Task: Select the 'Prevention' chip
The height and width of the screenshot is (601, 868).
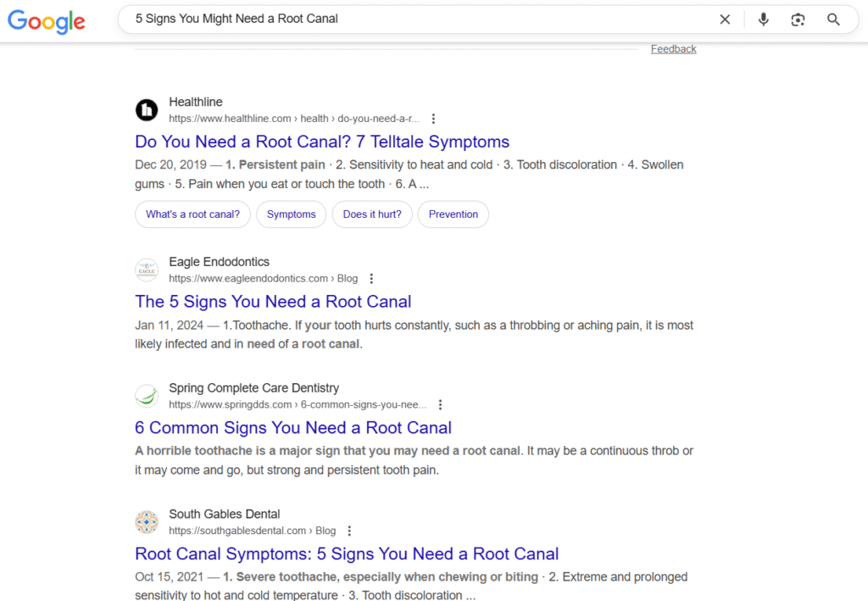Action: click(453, 214)
